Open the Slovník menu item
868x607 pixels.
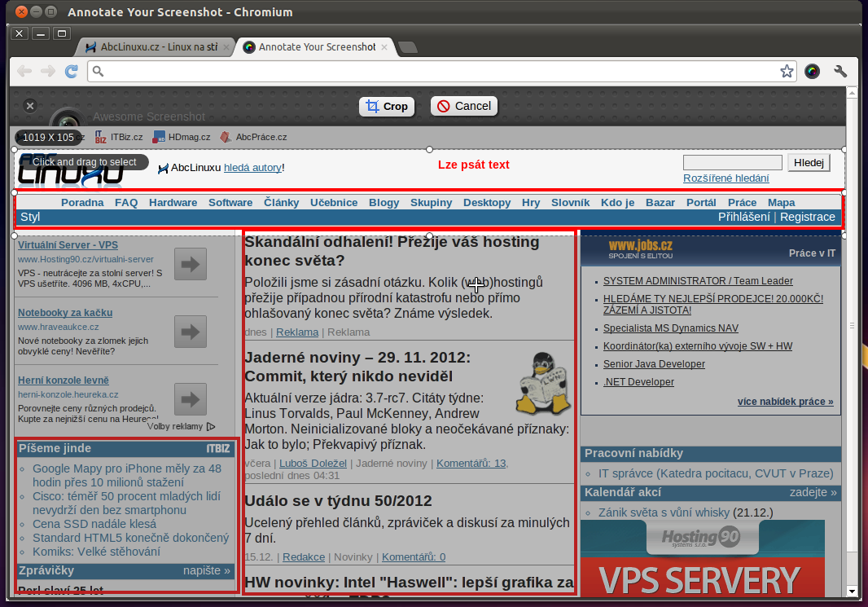[570, 202]
